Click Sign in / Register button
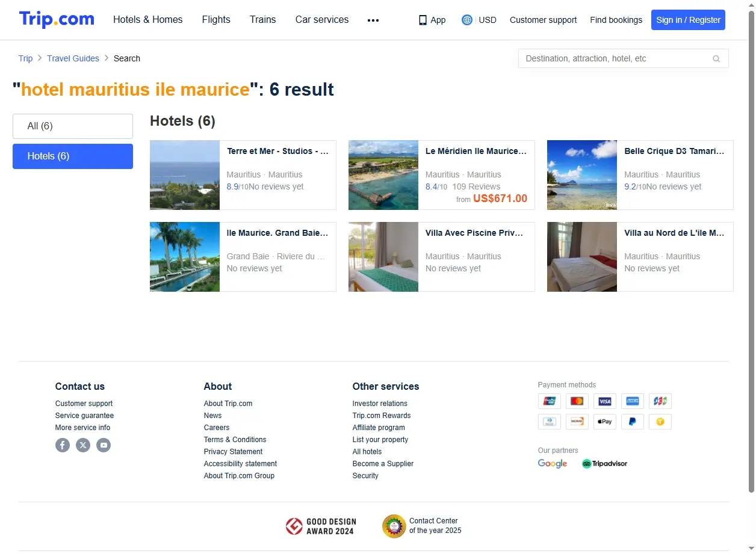The image size is (756, 554). tap(688, 20)
